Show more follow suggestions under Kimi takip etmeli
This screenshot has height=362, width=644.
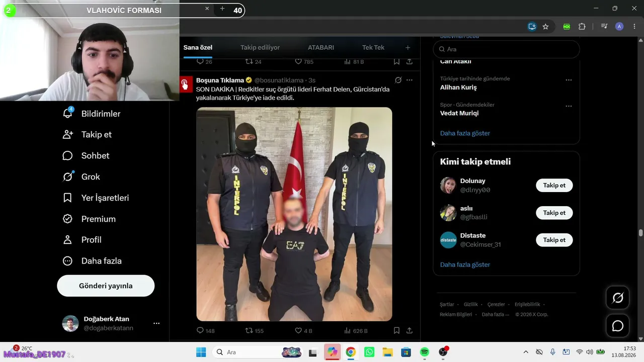[x=465, y=264]
